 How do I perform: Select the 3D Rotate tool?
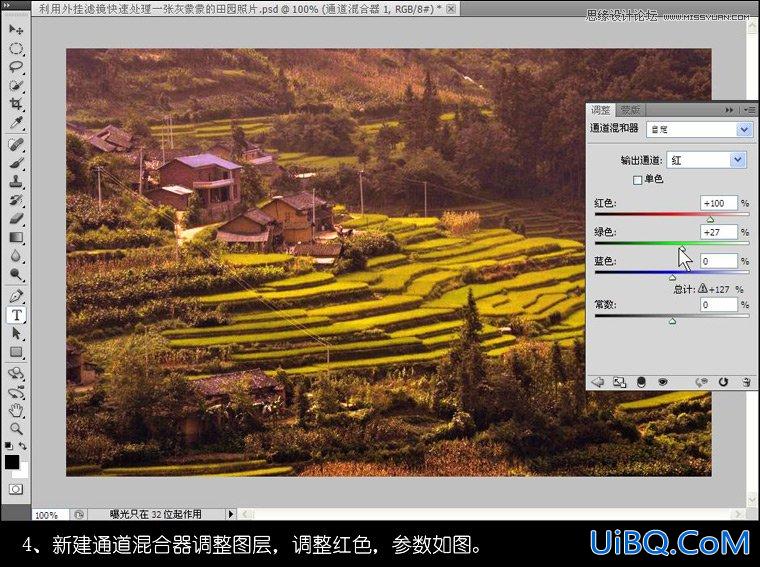tap(16, 373)
